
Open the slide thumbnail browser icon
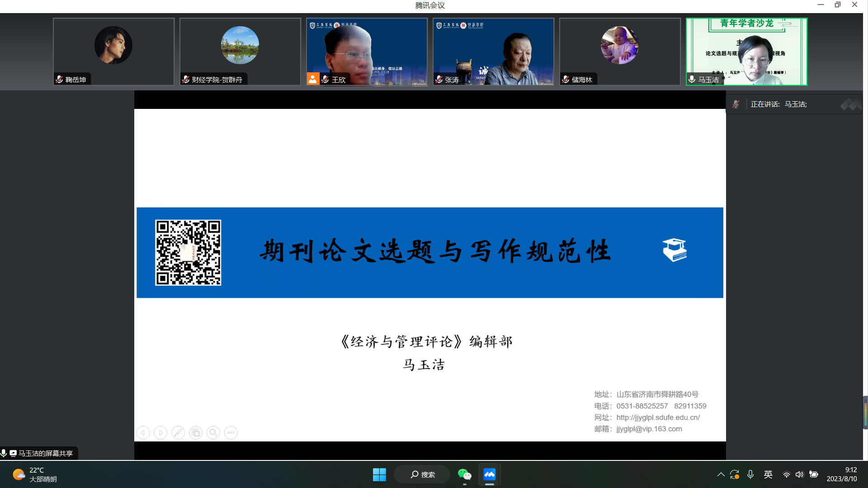(x=196, y=432)
